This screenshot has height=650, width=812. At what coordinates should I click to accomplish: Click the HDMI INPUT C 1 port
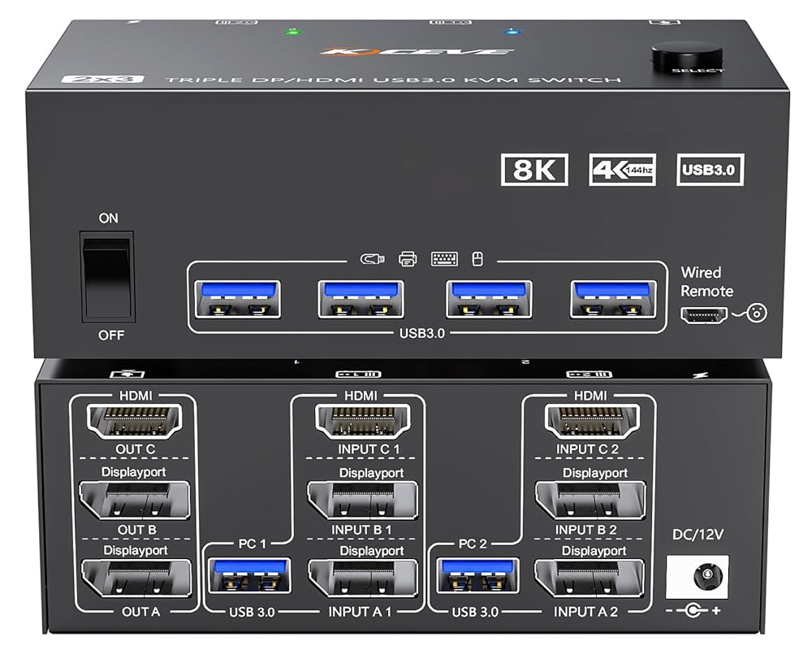click(x=363, y=422)
